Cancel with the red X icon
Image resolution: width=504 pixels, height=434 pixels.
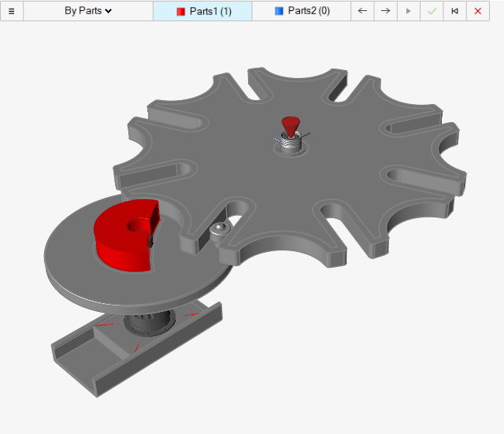point(478,11)
